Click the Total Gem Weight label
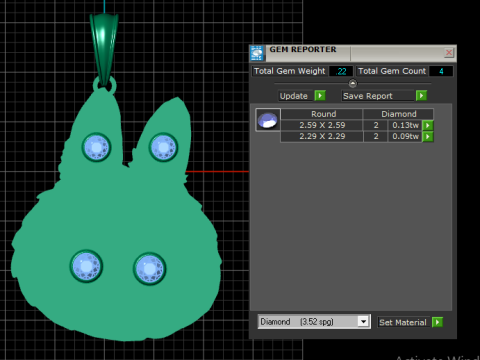The image size is (480, 360). 289,71
